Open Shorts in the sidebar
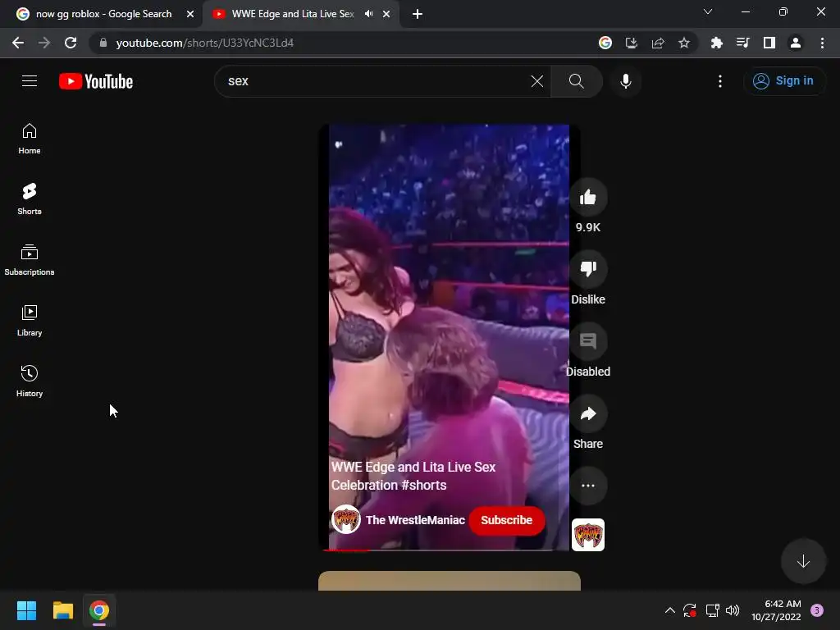Screen dimensions: 840x630 (x=30, y=199)
